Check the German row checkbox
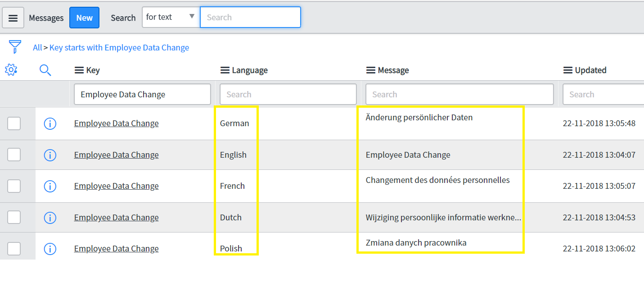 pos(14,123)
